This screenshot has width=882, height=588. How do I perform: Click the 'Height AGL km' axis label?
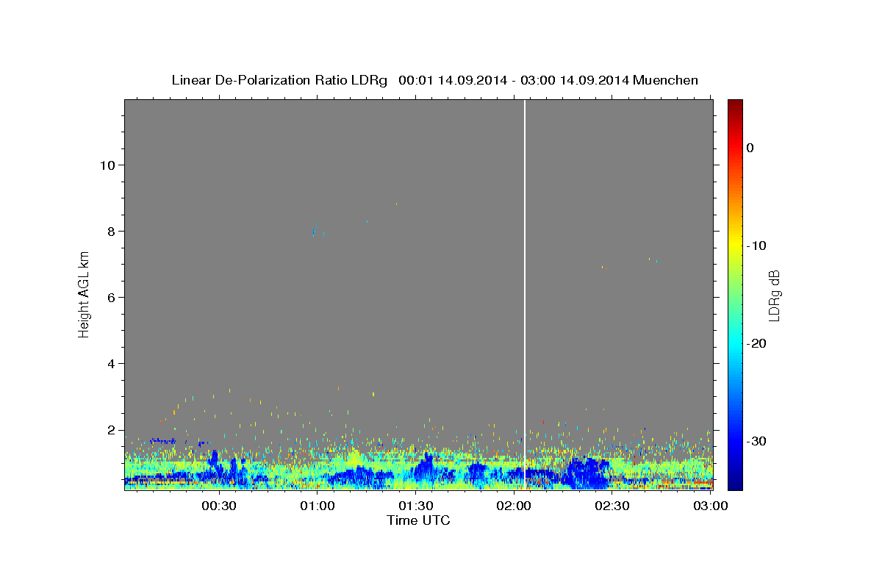(84, 294)
